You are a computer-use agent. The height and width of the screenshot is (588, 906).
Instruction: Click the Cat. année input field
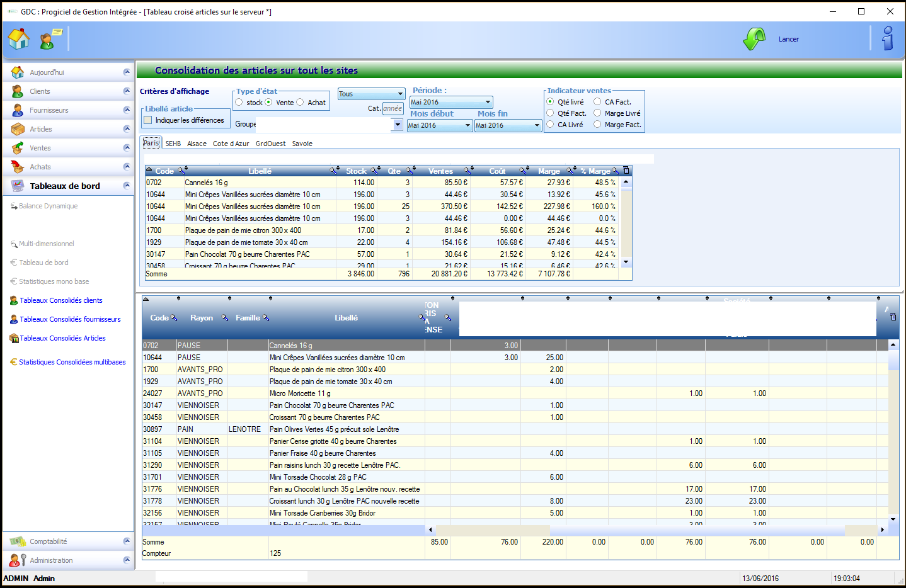(393, 108)
